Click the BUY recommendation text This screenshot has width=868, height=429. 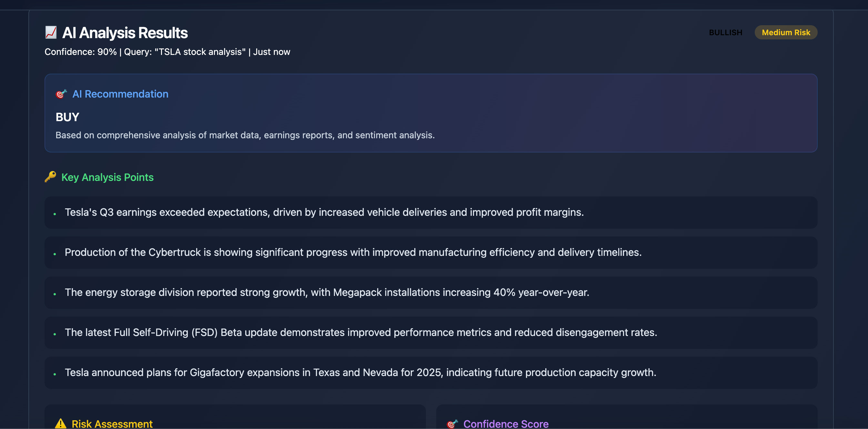coord(67,117)
